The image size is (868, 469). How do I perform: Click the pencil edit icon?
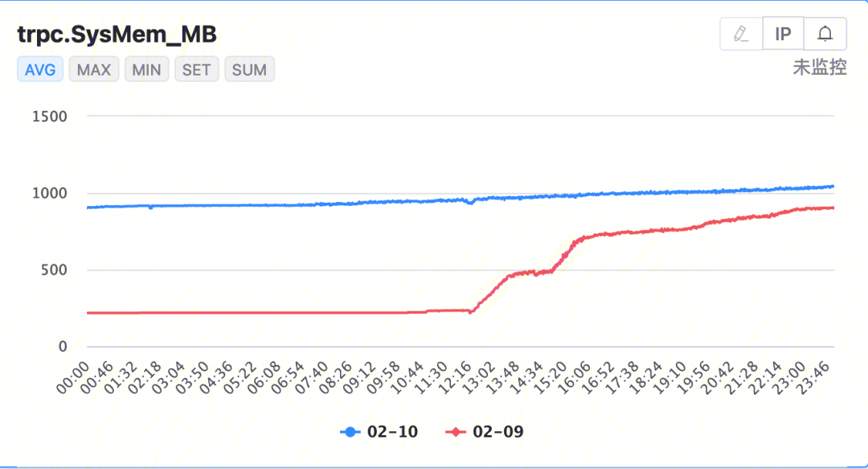tap(741, 34)
